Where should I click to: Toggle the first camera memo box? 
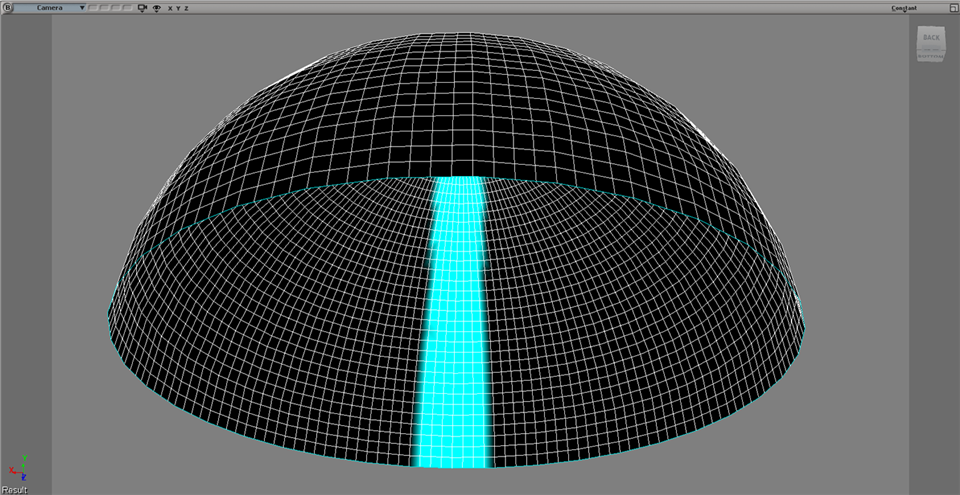tap(93, 8)
